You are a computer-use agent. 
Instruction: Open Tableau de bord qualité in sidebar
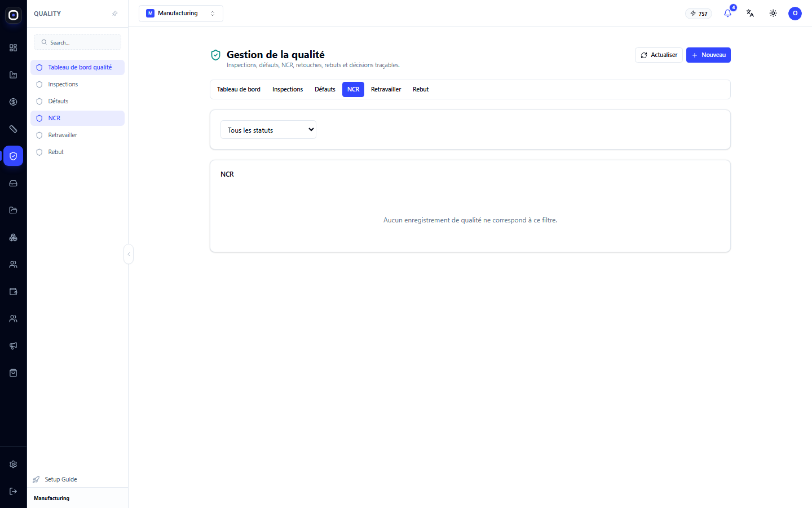pyautogui.click(x=78, y=67)
